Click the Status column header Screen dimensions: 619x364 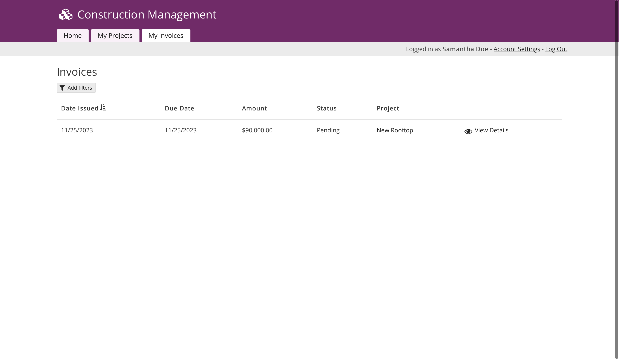[x=326, y=108]
